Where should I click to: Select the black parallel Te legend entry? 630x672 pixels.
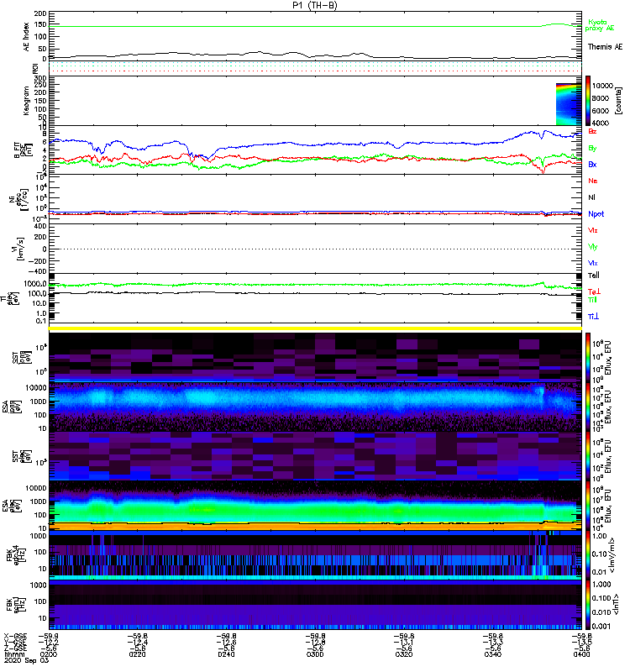594,276
